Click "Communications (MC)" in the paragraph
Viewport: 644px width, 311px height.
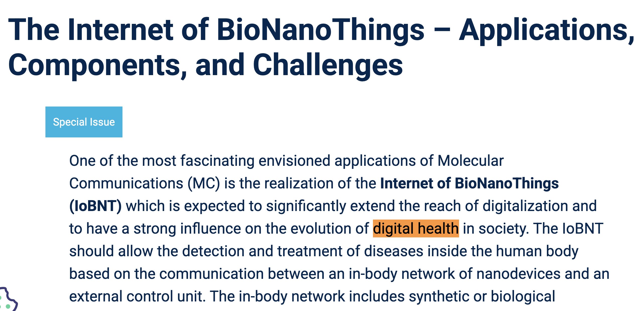click(145, 183)
